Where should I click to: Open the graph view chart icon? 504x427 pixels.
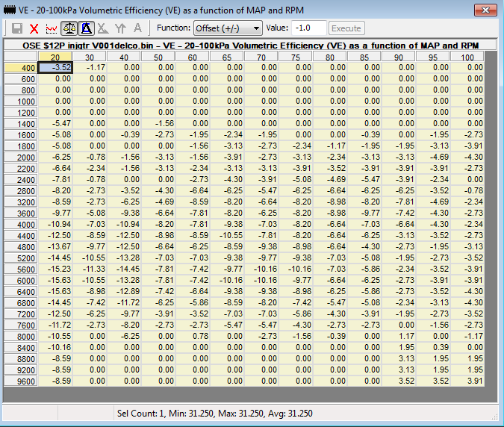point(52,28)
